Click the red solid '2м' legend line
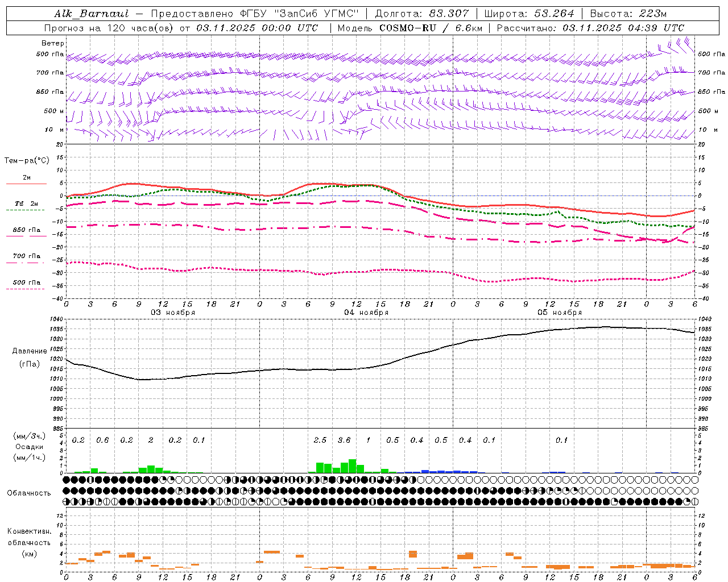The width and height of the screenshot is (728, 582). pyautogui.click(x=26, y=184)
